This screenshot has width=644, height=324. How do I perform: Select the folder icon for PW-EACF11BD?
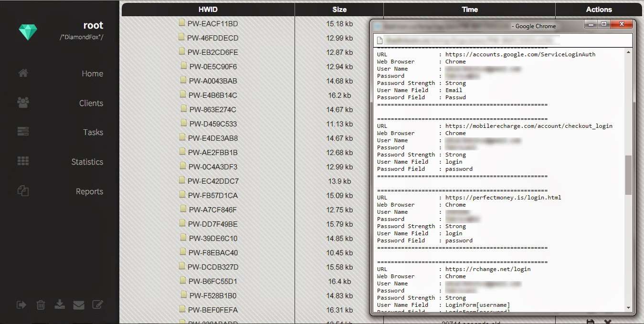pyautogui.click(x=181, y=23)
